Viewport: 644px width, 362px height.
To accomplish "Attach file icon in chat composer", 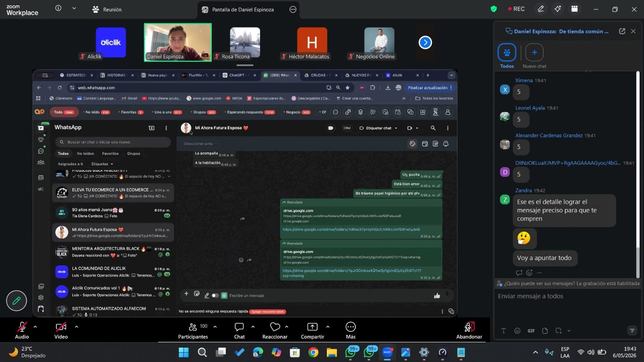I will click(545, 331).
